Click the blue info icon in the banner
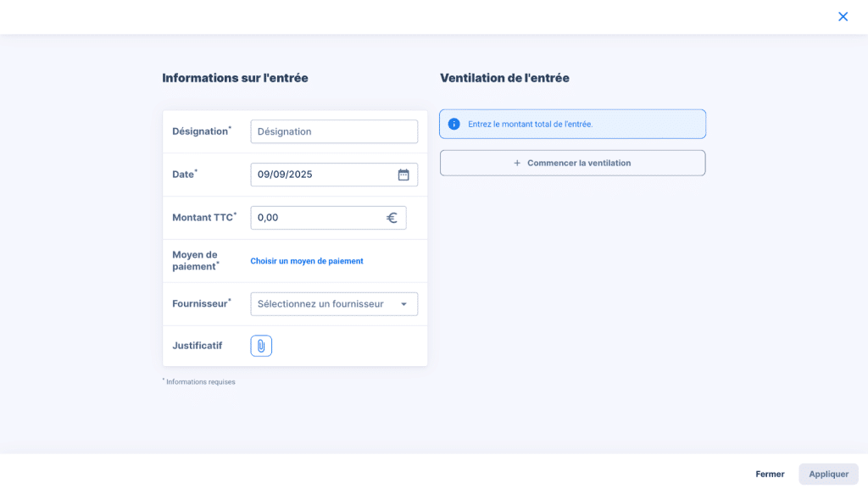The height and width of the screenshot is (494, 868). [x=453, y=124]
